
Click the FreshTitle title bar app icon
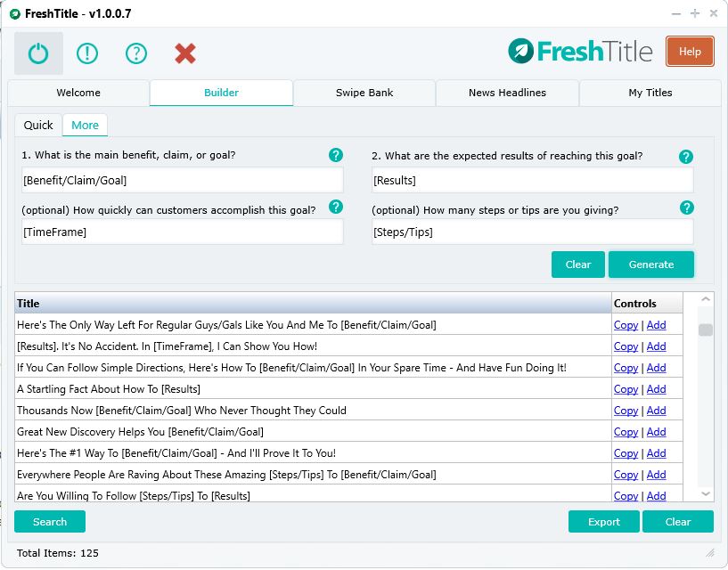tap(15, 14)
